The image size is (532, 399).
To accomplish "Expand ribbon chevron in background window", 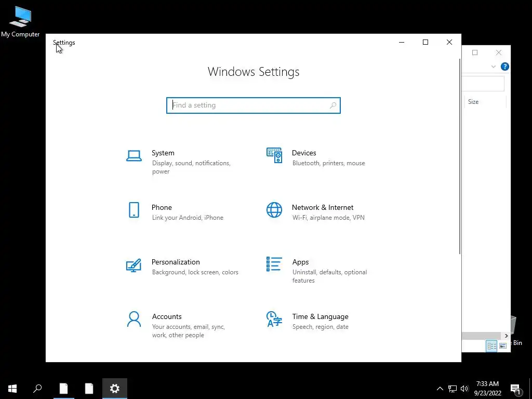I will click(494, 66).
